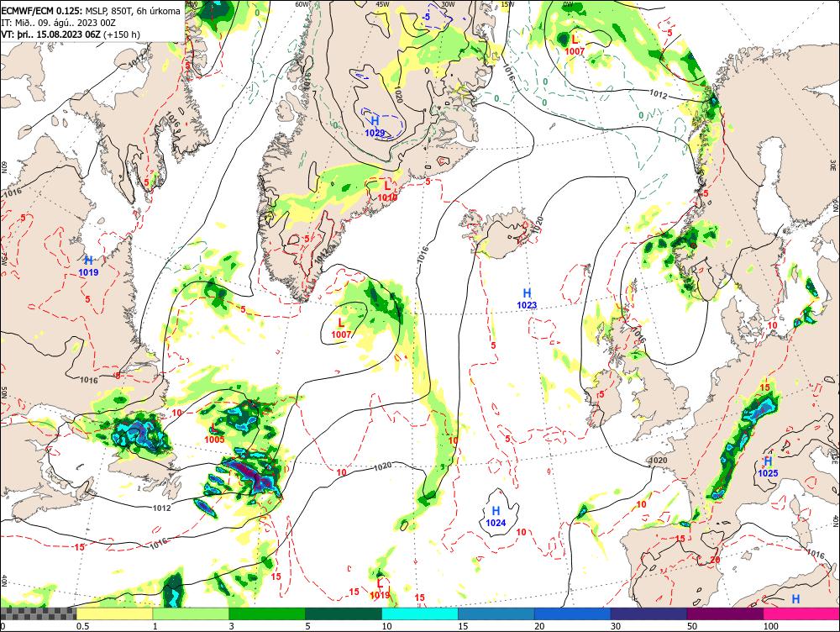Click the 'L 1007' low south of Greenland
This screenshot has height=632, width=840.
(x=341, y=329)
